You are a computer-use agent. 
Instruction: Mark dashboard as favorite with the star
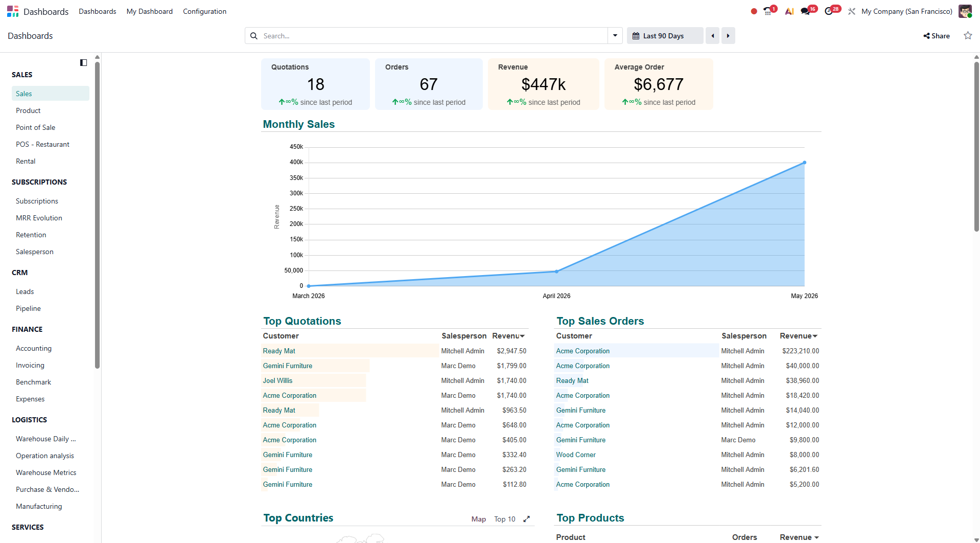pos(968,36)
